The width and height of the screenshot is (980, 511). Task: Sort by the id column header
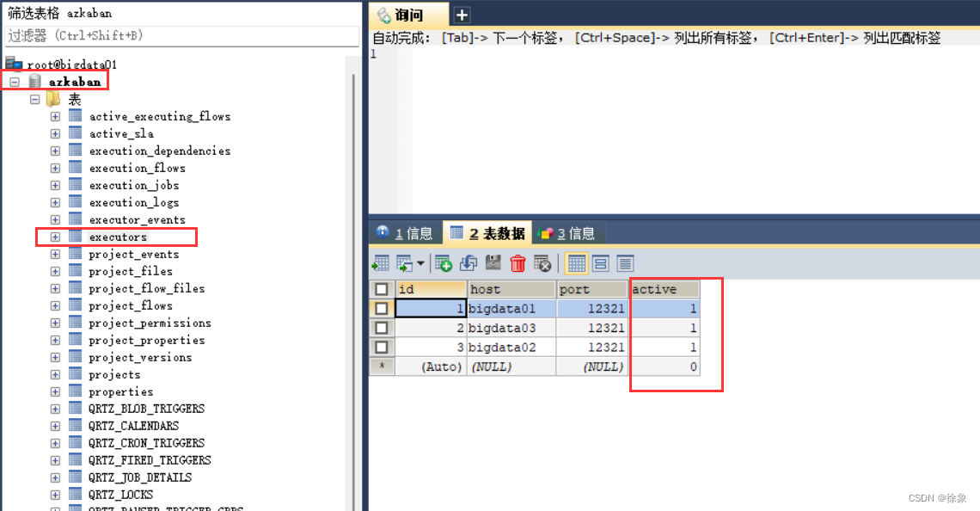[x=432, y=289]
